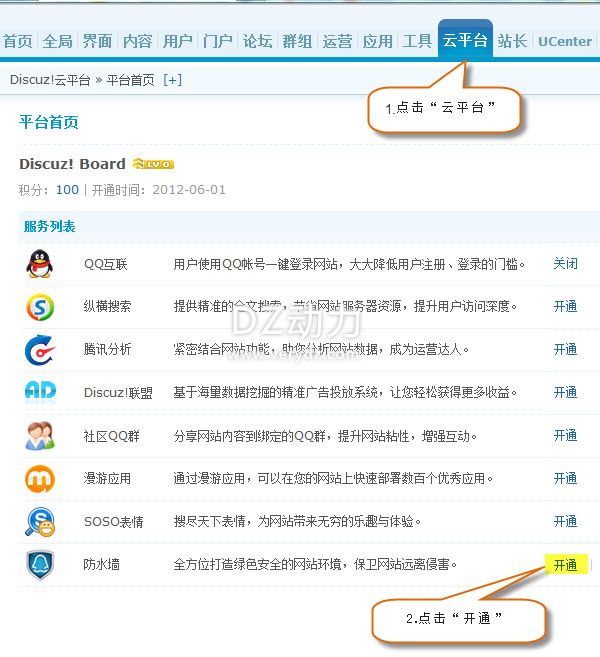Image resolution: width=600 pixels, height=657 pixels.
Task: Open the UCenter tab
Action: [x=565, y=41]
